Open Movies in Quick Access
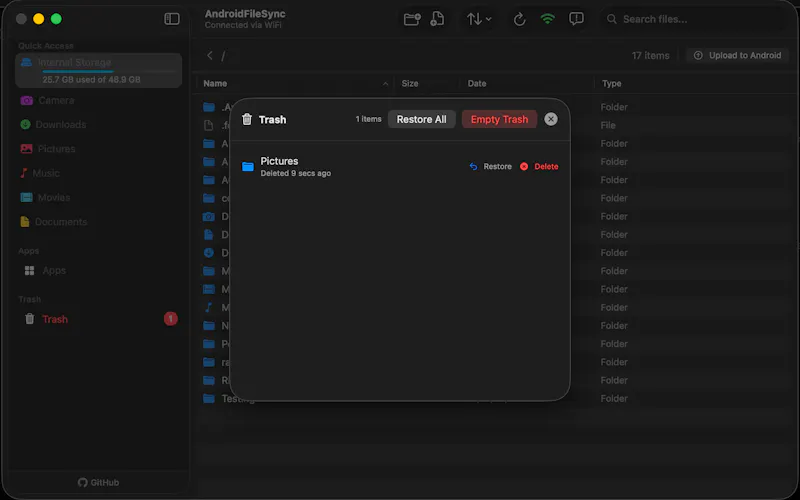Image resolution: width=800 pixels, height=500 pixels. (98, 197)
